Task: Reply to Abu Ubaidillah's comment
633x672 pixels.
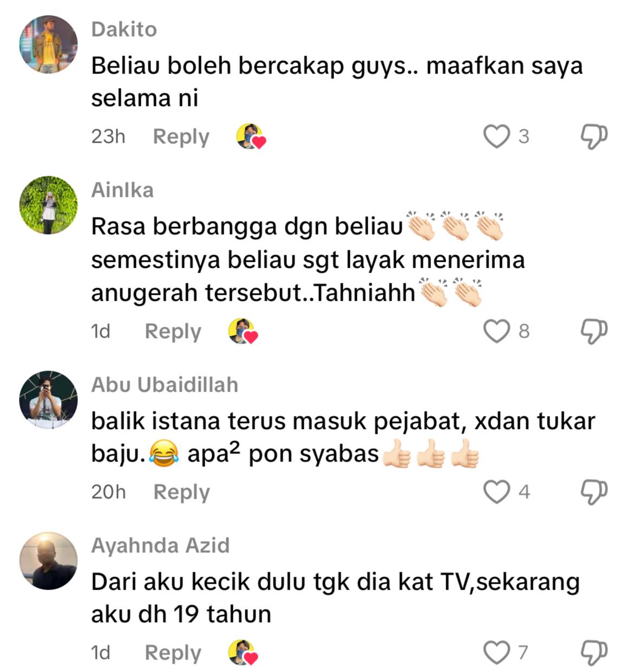Action: 181,492
